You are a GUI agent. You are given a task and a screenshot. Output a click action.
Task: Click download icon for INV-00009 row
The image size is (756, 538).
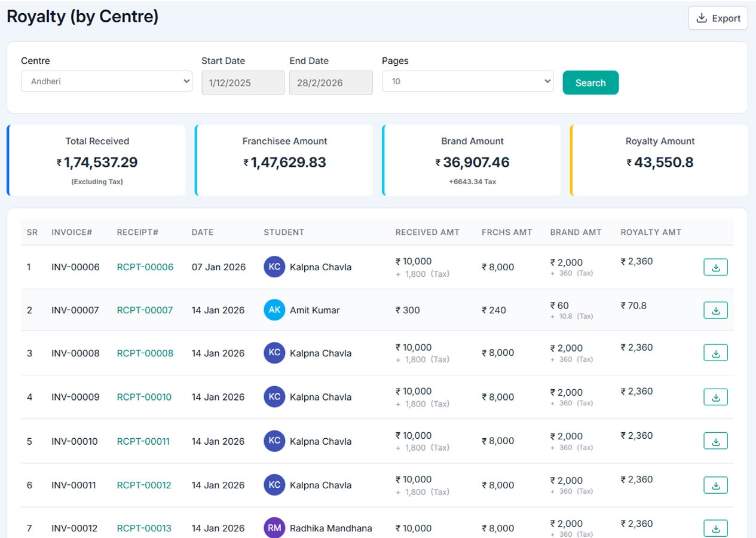pyautogui.click(x=715, y=397)
